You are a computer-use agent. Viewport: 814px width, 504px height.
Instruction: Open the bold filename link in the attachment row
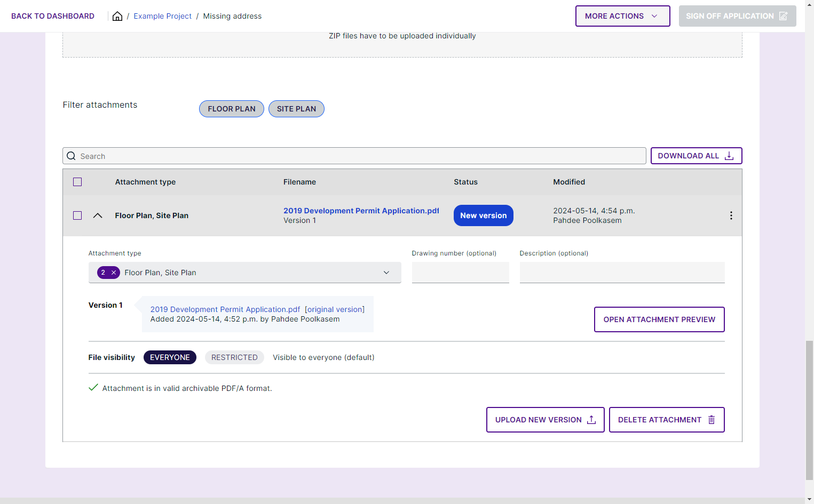coord(361,211)
